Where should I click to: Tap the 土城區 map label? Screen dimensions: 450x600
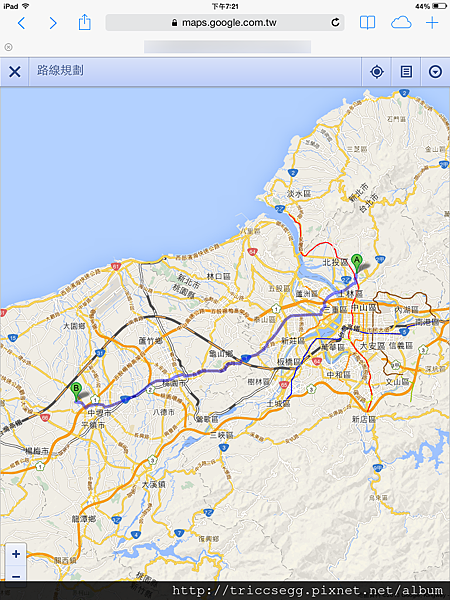click(x=278, y=403)
